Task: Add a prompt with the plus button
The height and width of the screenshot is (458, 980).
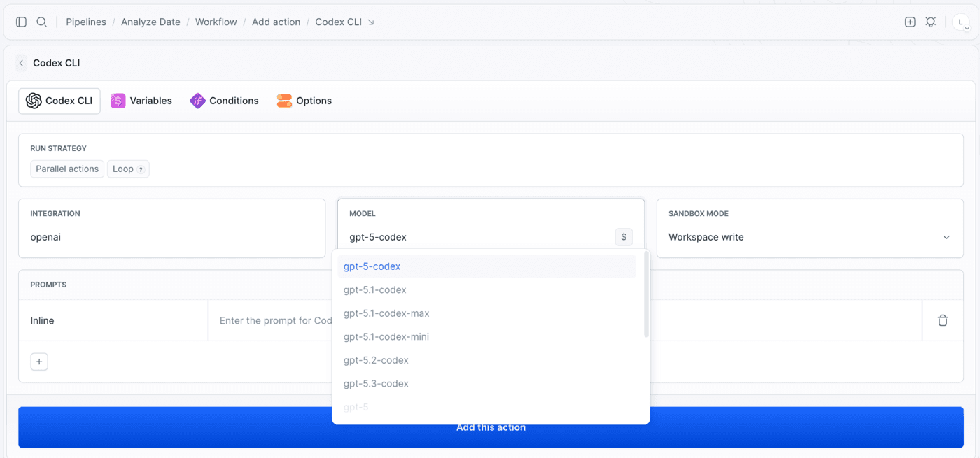Action: (x=39, y=362)
